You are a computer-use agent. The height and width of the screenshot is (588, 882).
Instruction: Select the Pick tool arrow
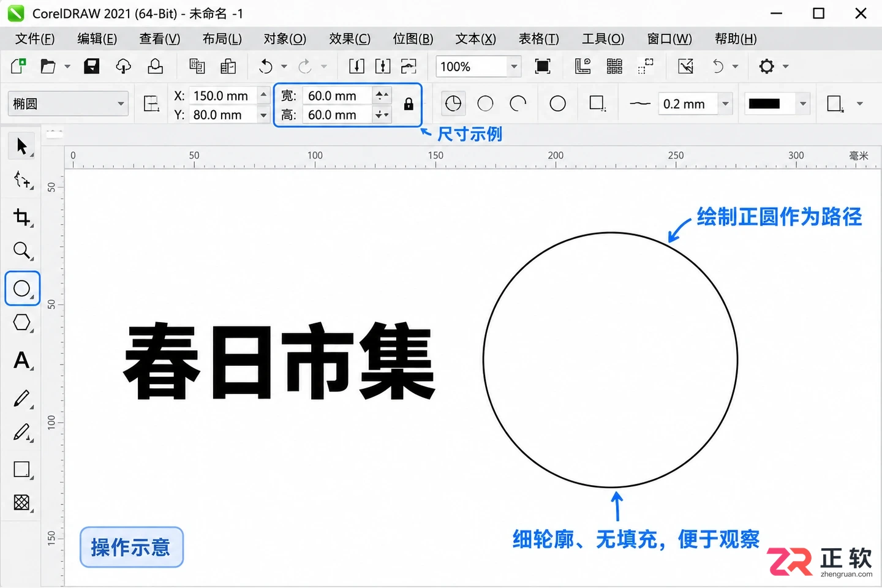click(x=22, y=146)
